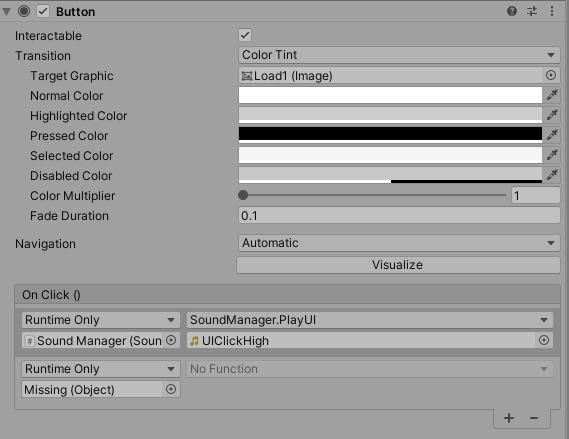This screenshot has height=439, width=569.
Task: Open the Sound Manager object picker
Action: point(171,340)
